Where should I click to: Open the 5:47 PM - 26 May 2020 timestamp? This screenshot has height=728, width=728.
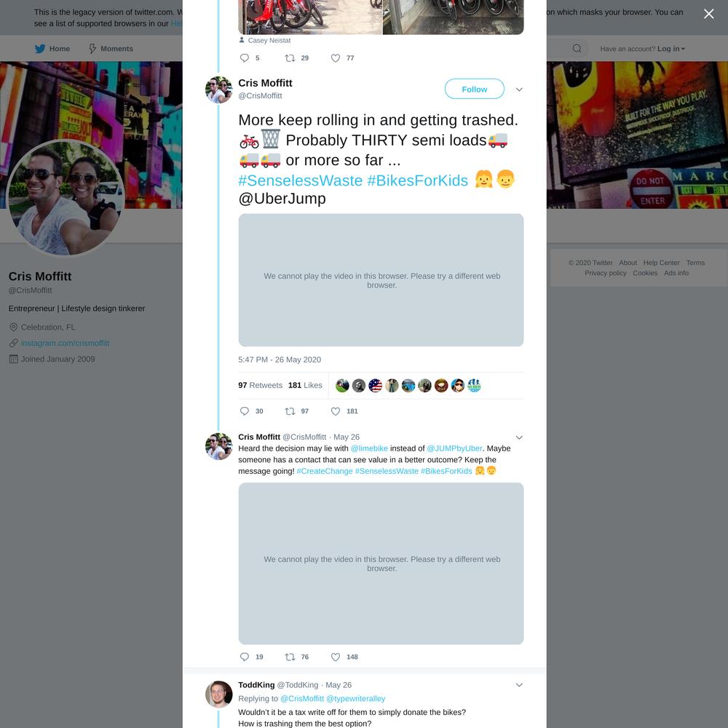click(x=280, y=360)
